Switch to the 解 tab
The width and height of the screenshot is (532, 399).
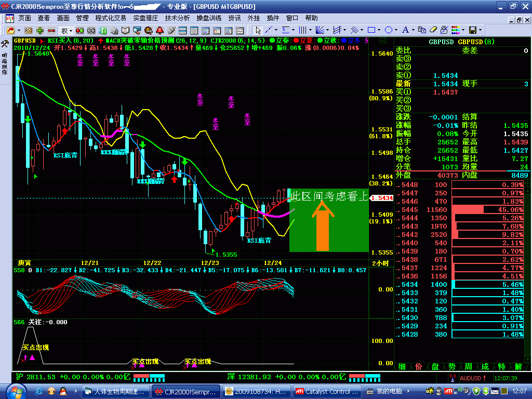point(518,367)
